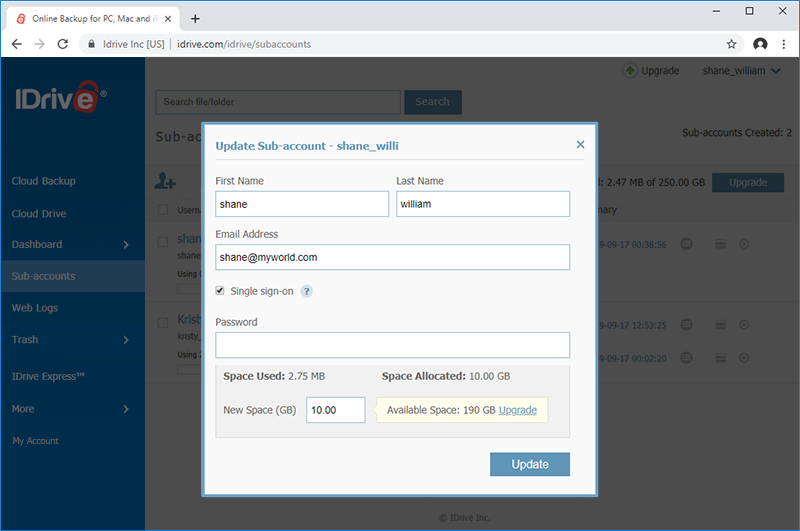Click the delete circle icon in the 00:02:20 row
This screenshot has width=800, height=531.
[744, 358]
